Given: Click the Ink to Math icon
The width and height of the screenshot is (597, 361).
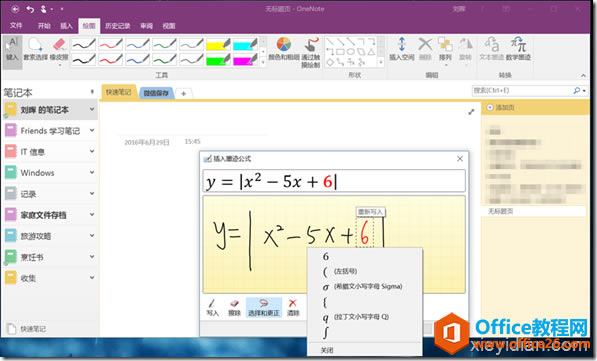Looking at the screenshot, I should (518, 49).
